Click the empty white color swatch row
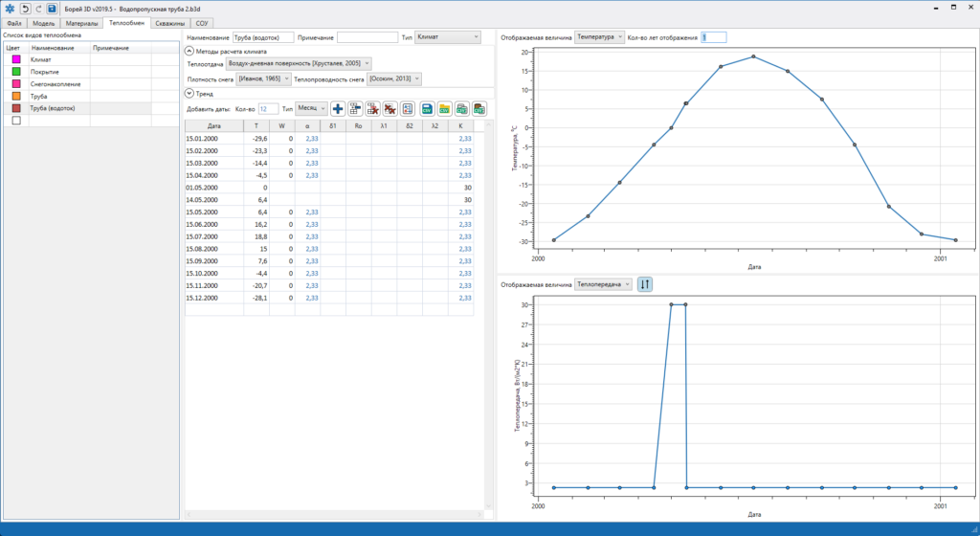980x536 pixels. (16, 121)
